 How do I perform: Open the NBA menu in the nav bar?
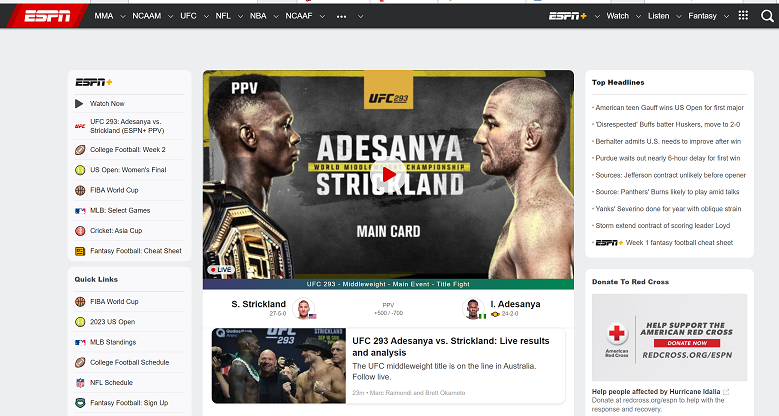[x=263, y=16]
